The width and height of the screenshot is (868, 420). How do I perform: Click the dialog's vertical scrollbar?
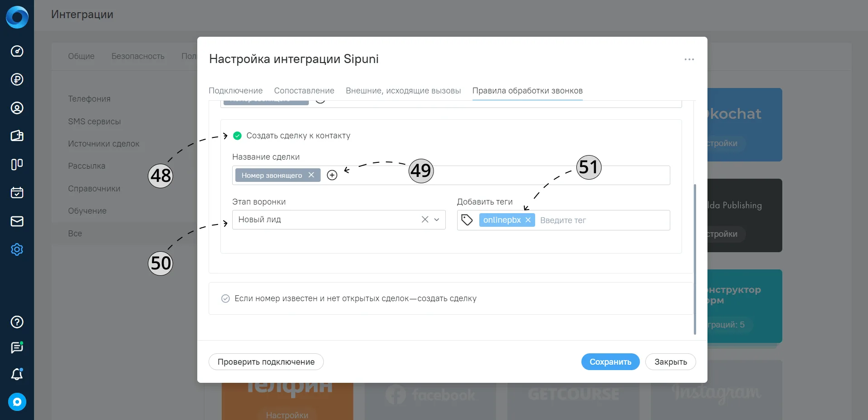[695, 259]
